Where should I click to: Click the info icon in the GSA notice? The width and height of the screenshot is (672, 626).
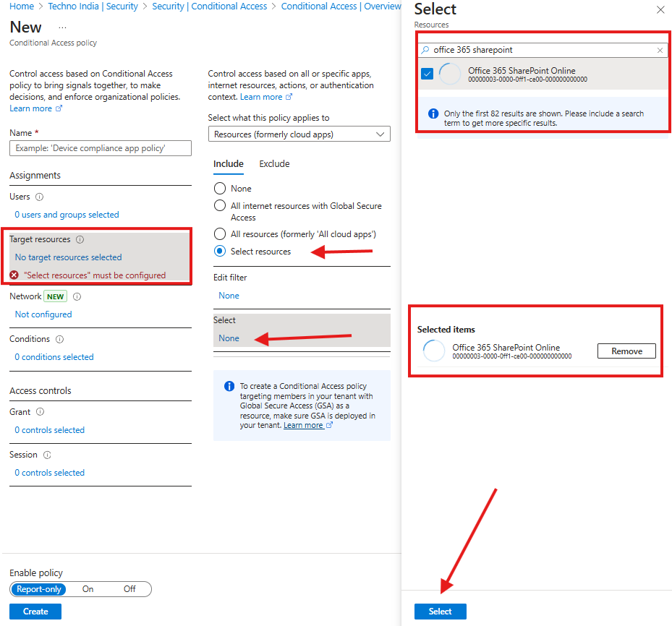click(x=229, y=386)
